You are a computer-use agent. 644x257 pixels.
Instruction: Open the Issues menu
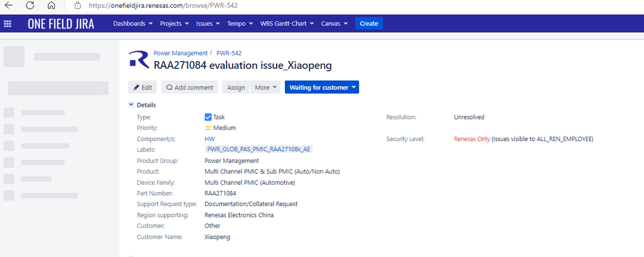click(x=208, y=23)
